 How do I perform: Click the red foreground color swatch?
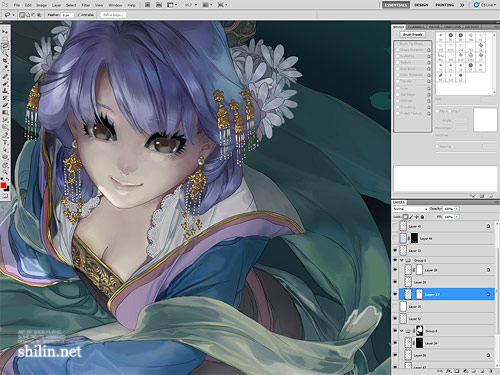tap(3, 185)
